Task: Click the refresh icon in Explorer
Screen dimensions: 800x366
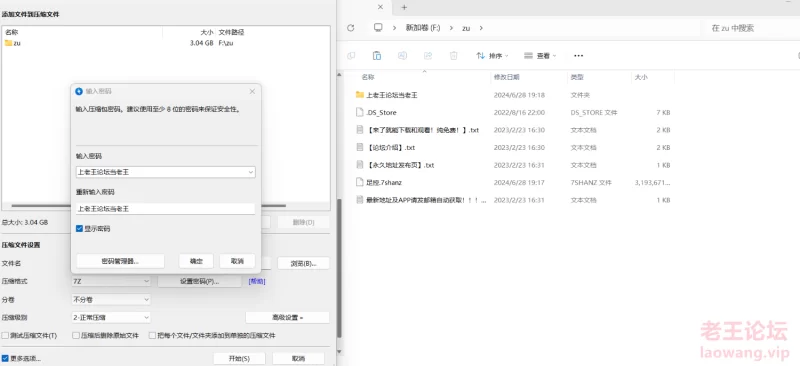Action: pyautogui.click(x=351, y=28)
